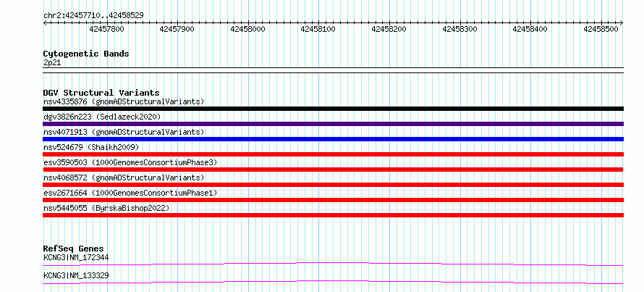Click ruler coordinate 42458500
The width and height of the screenshot is (644, 292).
click(x=601, y=29)
